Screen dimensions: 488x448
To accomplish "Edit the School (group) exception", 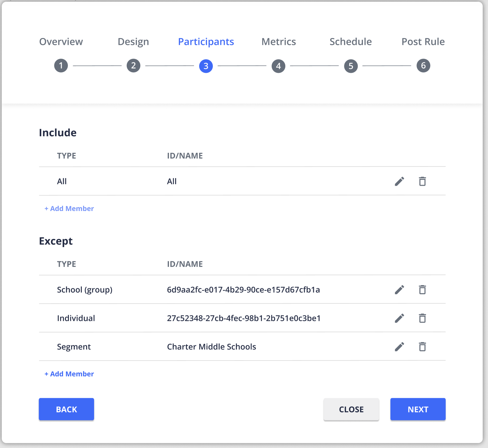I will (x=399, y=290).
